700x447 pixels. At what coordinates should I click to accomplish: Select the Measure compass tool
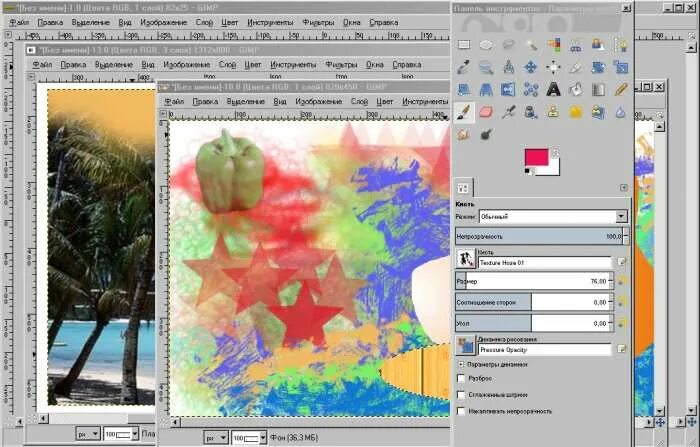[508, 67]
